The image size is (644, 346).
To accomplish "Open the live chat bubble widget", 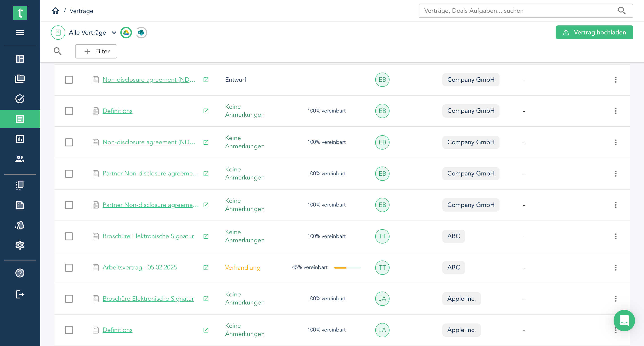I will click(x=624, y=320).
